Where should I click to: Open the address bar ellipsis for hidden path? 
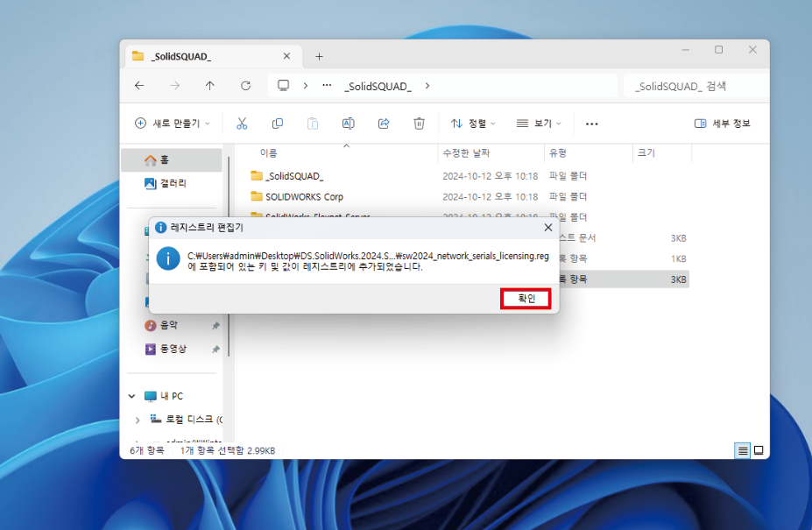click(327, 86)
